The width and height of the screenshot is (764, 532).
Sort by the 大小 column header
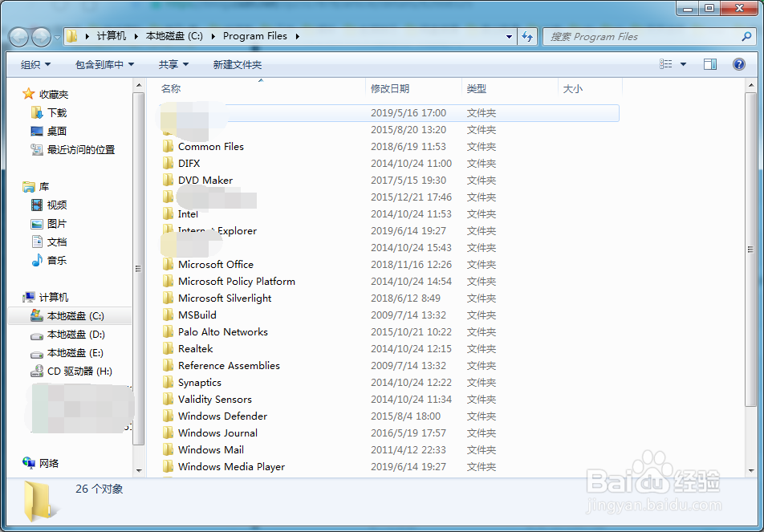[x=572, y=88]
